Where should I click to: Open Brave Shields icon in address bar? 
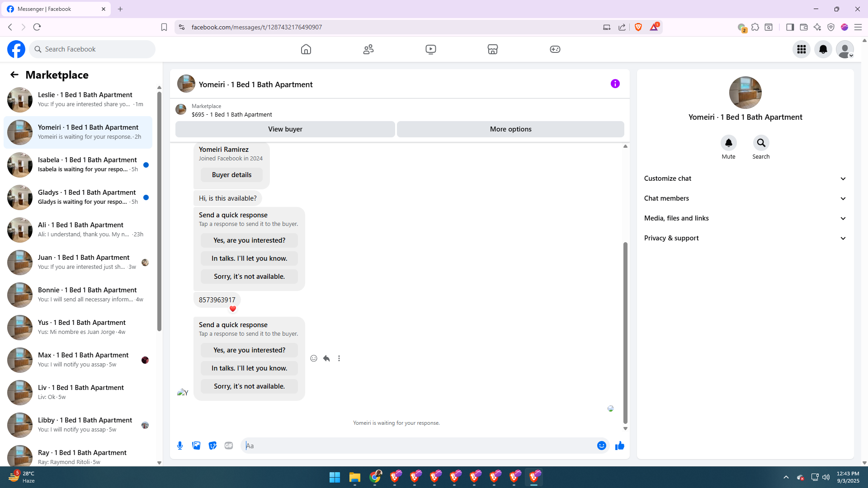click(638, 27)
